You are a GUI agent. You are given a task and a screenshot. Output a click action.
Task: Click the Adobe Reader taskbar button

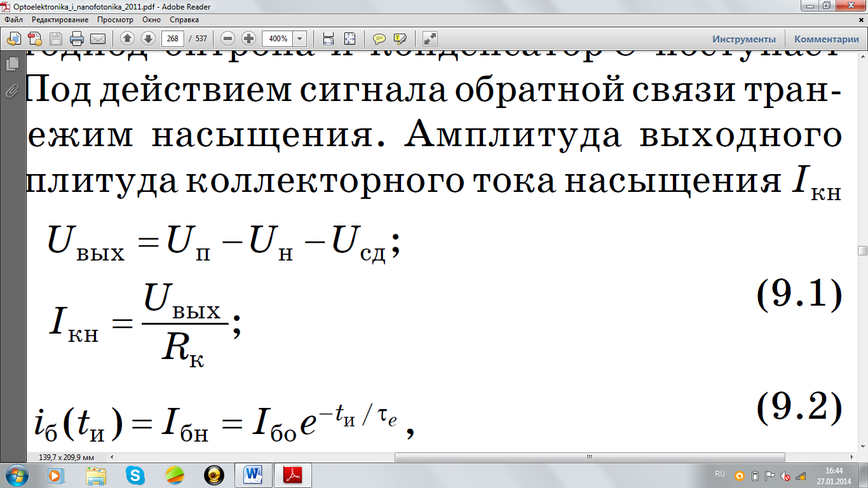pyautogui.click(x=293, y=475)
